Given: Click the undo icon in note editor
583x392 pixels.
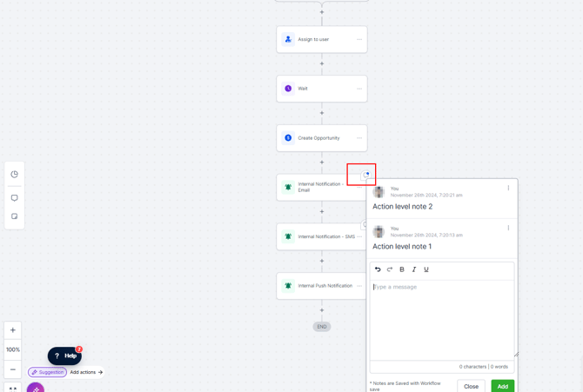Looking at the screenshot, I should 378,269.
